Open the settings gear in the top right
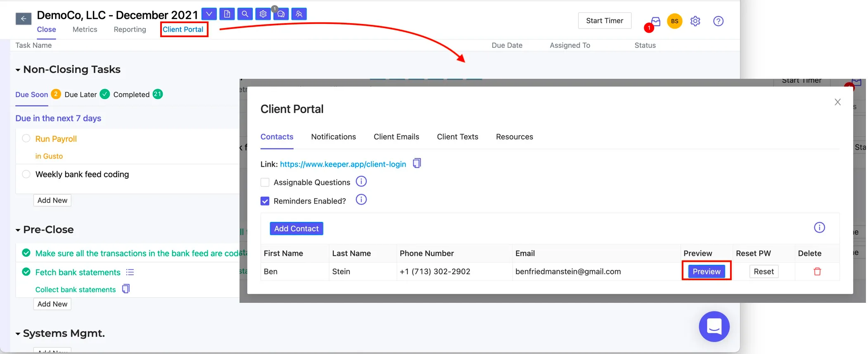868x354 pixels. (695, 21)
